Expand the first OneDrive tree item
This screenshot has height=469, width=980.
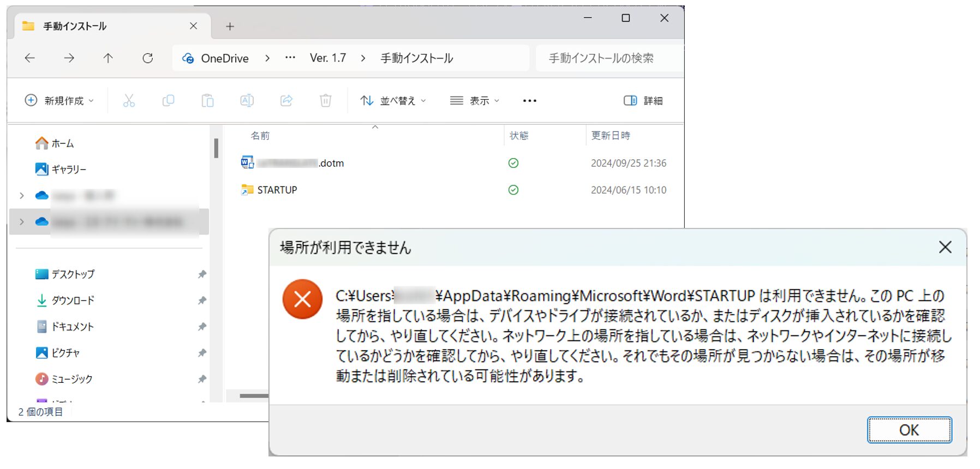22,195
